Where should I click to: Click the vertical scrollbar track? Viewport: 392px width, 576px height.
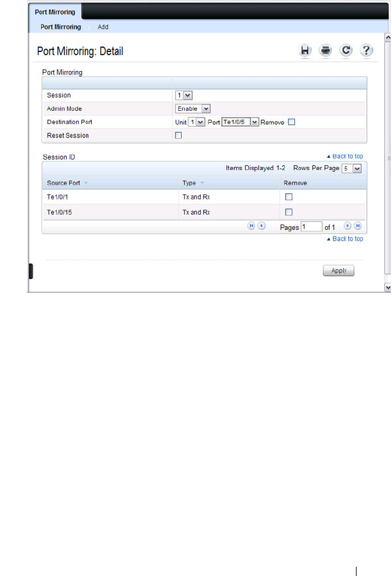[x=388, y=158]
